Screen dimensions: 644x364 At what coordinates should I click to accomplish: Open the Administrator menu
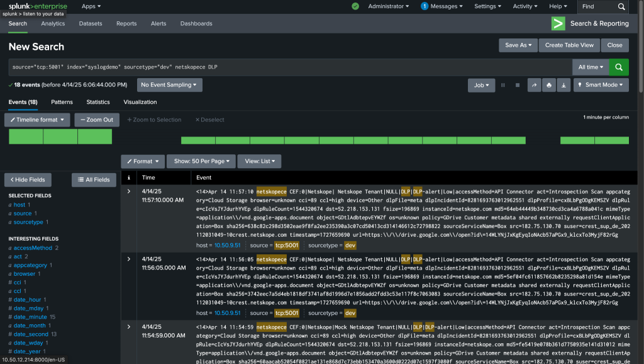[x=389, y=6]
